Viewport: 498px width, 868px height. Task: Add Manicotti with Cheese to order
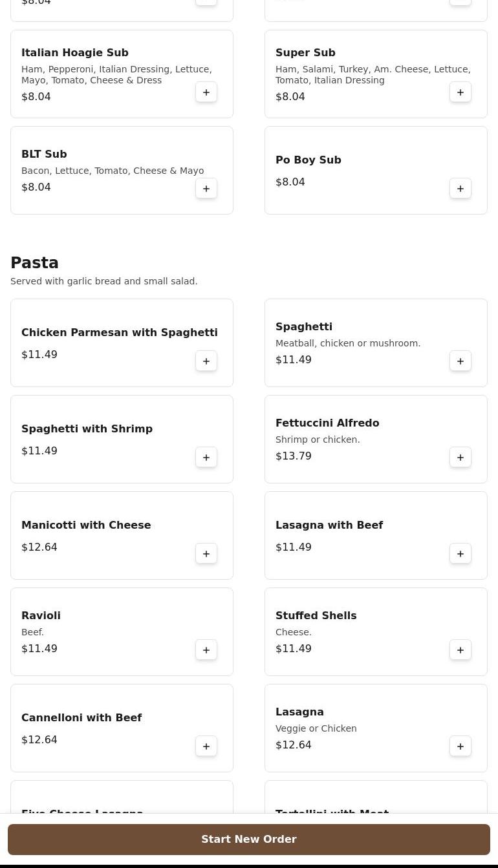coord(206,554)
